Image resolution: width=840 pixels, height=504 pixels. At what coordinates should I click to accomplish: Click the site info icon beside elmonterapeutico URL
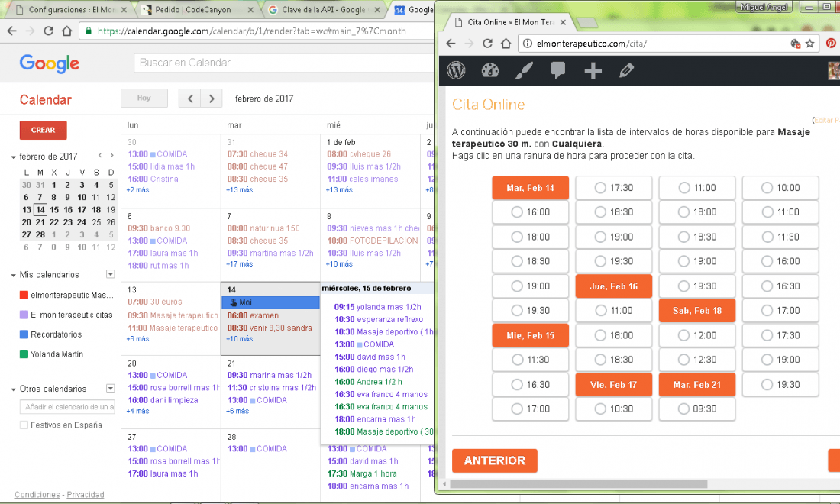tap(528, 44)
